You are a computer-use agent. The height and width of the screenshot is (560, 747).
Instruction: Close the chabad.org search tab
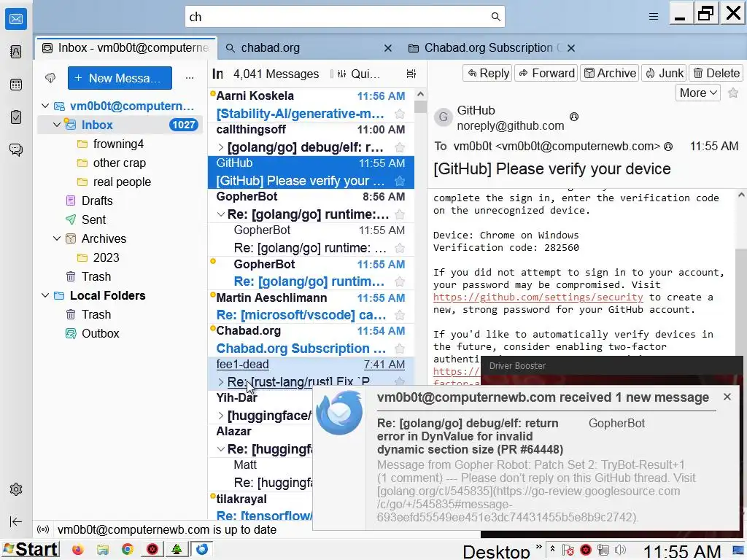388,48
